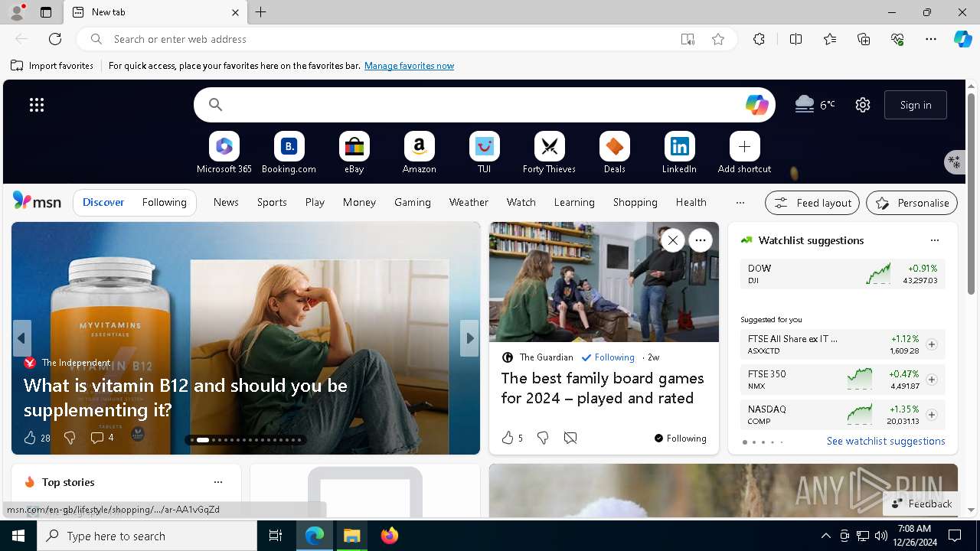Screen dimensions: 980x551
Task: Click Import favorites button
Action: 52,66
